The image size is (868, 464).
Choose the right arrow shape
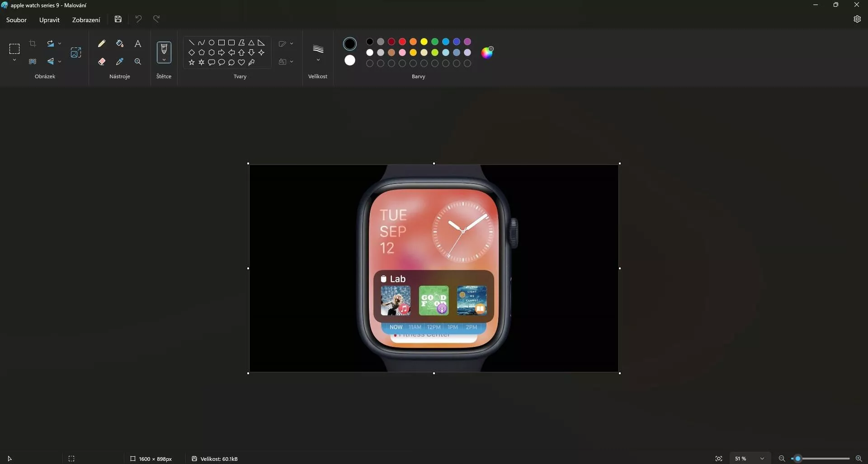222,52
